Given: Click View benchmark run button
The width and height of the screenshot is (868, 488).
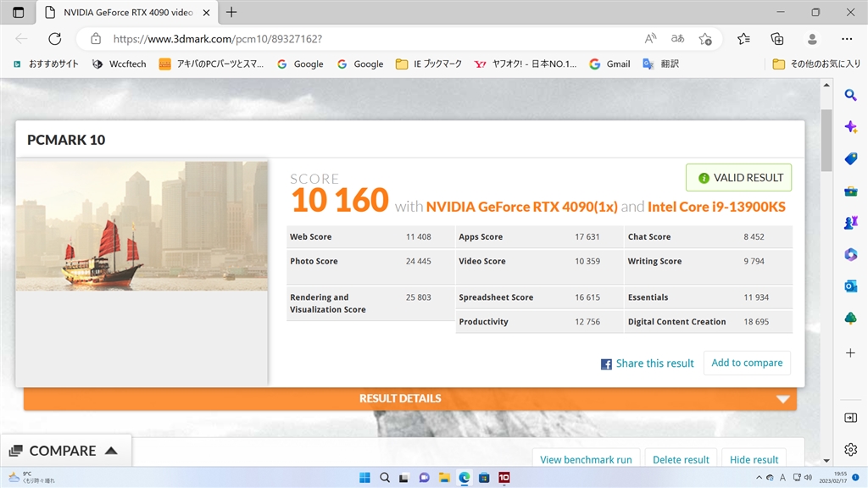Looking at the screenshot, I should pos(586,459).
